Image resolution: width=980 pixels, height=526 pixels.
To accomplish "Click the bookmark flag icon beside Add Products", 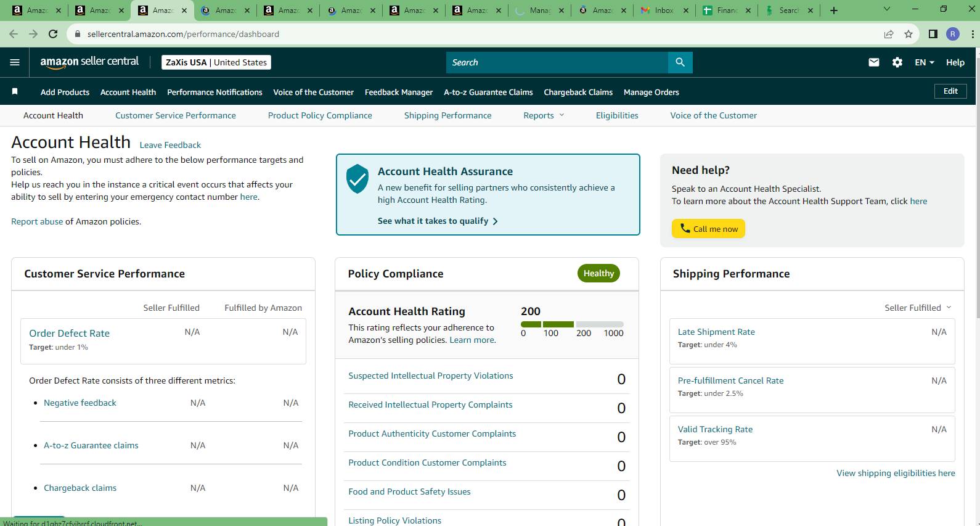I will click(15, 92).
